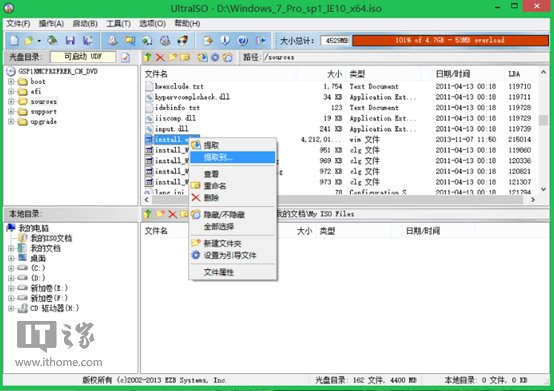This screenshot has width=554, height=391.
Task: Expand the 桌面 local tree node
Action: pyautogui.click(x=11, y=258)
